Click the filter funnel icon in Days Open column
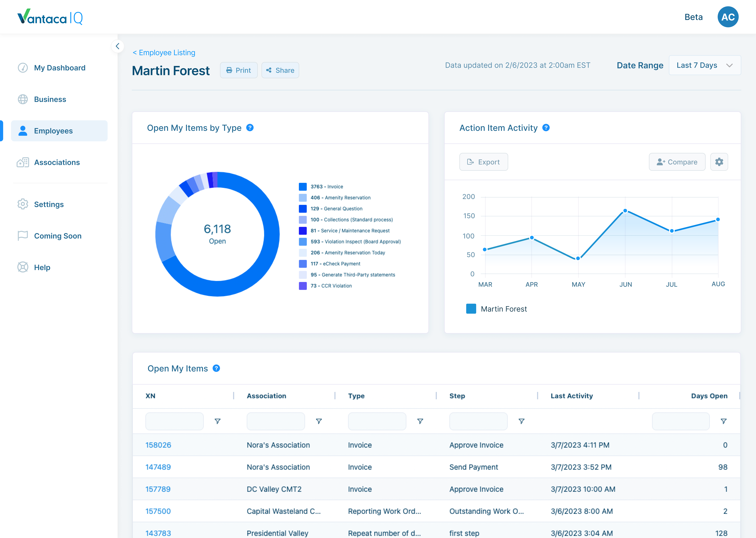Image resolution: width=756 pixels, height=538 pixels. tap(724, 421)
